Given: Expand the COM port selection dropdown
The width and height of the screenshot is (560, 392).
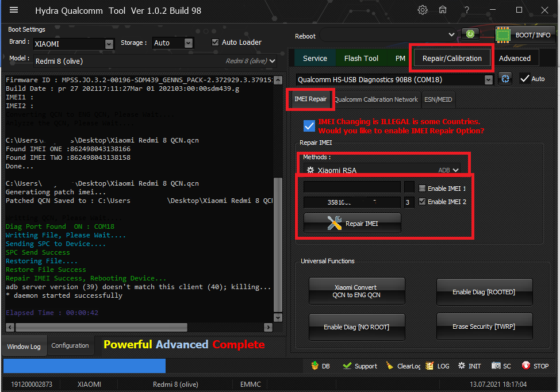Looking at the screenshot, I should pos(489,80).
